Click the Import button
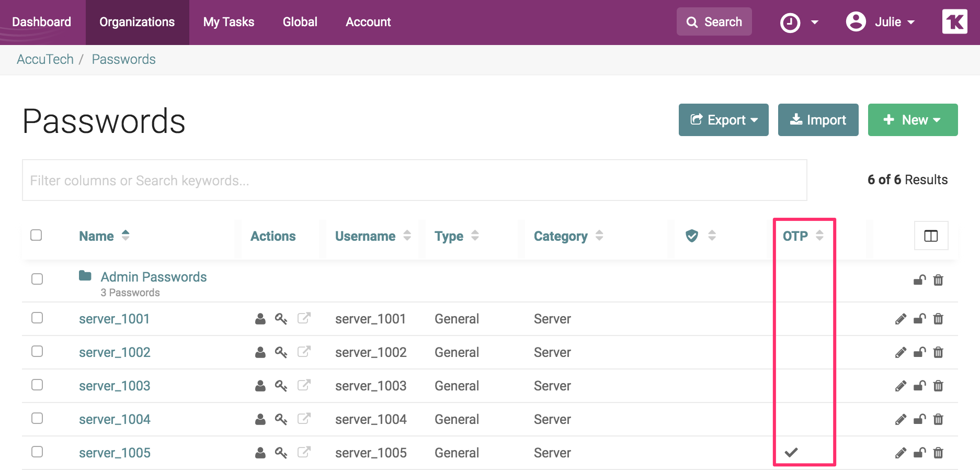This screenshot has width=980, height=470. point(818,120)
